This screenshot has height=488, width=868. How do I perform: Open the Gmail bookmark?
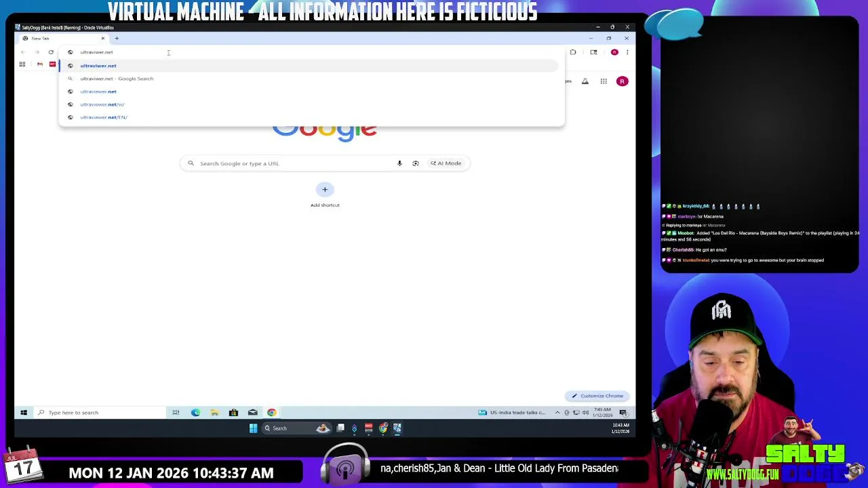40,64
